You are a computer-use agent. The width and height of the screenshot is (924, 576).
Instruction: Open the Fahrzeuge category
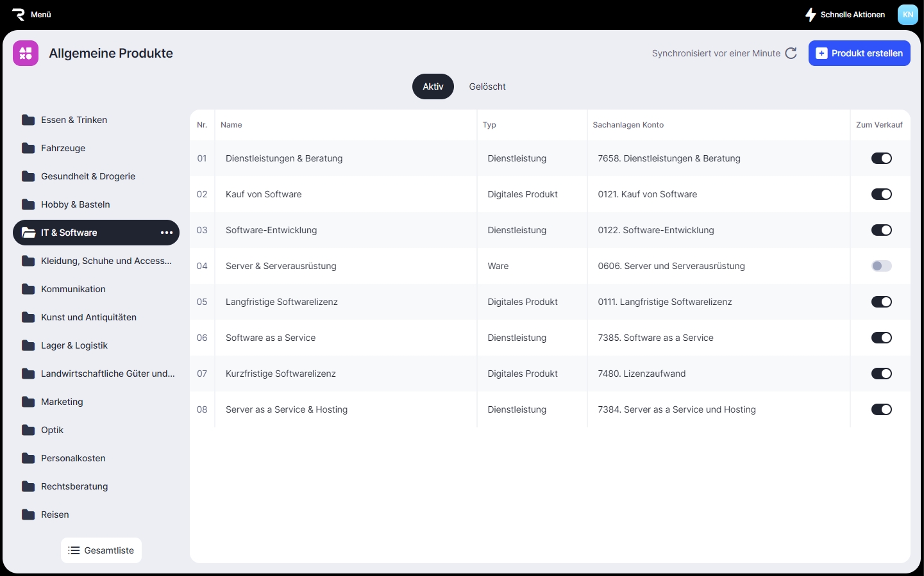pos(63,148)
